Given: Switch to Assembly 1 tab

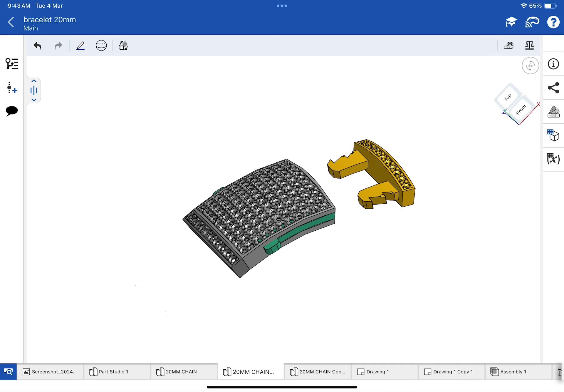Looking at the screenshot, I should 513,372.
